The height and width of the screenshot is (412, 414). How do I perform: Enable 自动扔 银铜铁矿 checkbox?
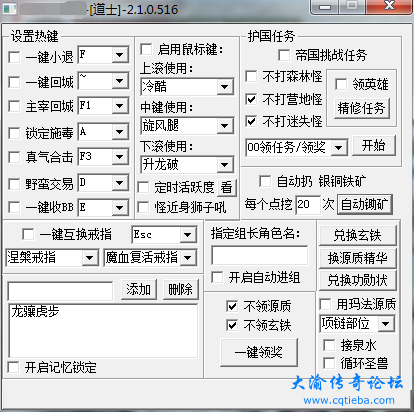click(265, 182)
